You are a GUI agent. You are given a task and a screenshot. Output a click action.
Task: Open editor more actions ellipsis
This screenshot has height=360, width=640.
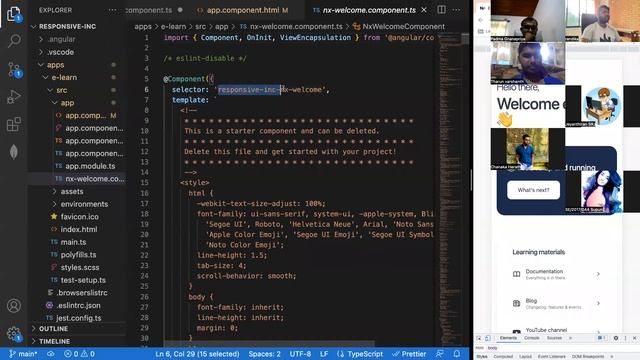point(456,10)
